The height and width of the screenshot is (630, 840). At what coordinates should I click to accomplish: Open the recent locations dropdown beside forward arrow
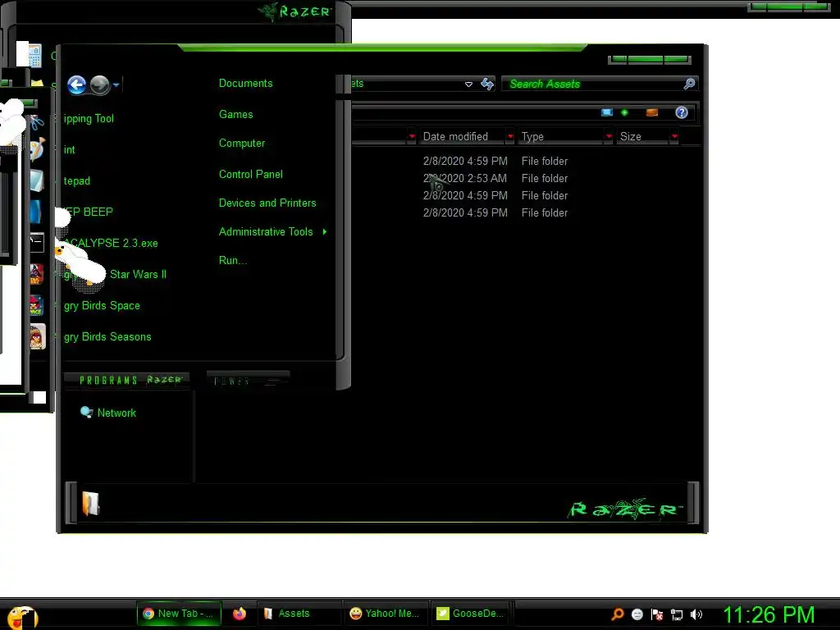[x=116, y=84]
